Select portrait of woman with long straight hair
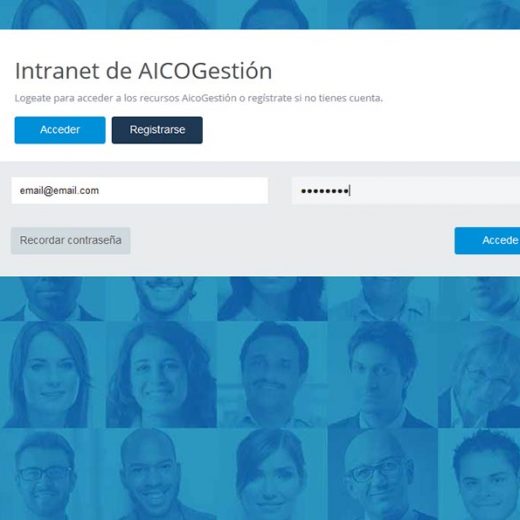This screenshot has height=520, width=520. coord(53,375)
